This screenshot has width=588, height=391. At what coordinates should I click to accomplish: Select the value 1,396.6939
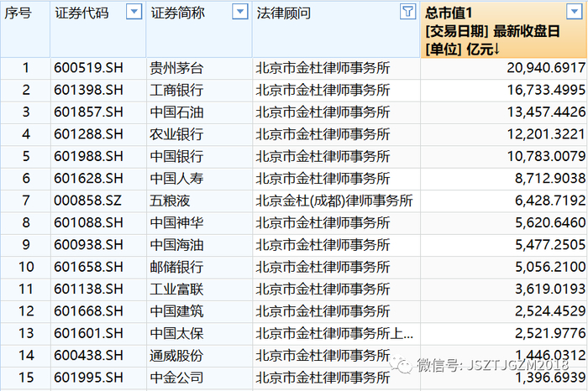pos(550,377)
